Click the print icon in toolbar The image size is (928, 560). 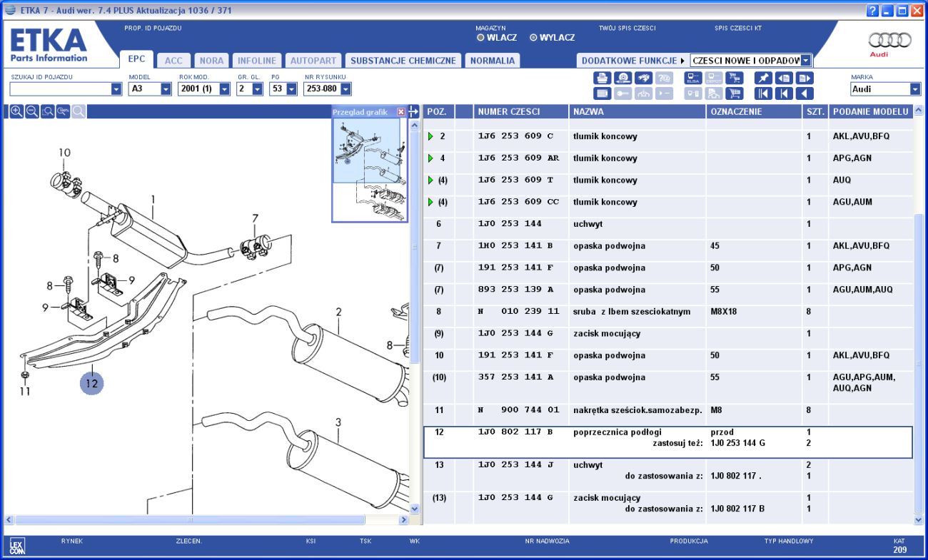[x=602, y=78]
